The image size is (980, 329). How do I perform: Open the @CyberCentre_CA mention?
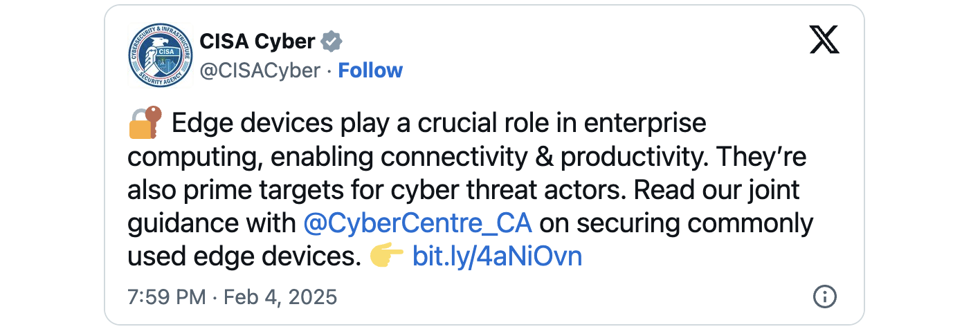click(418, 223)
